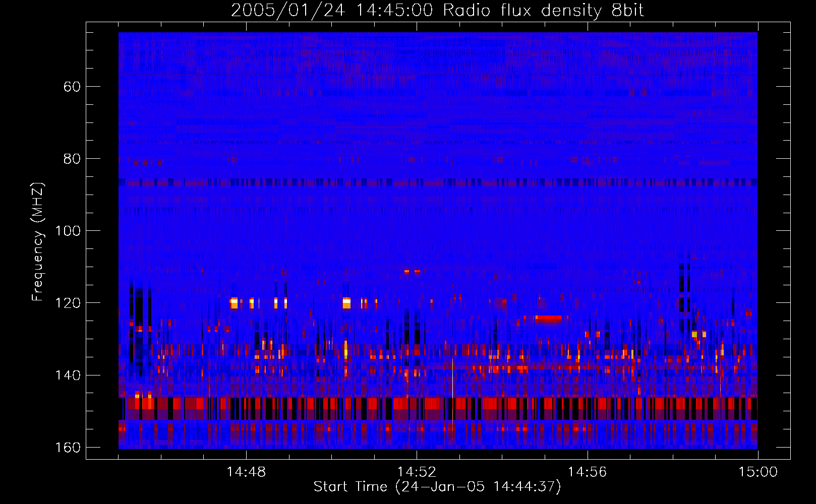The height and width of the screenshot is (504, 816).
Task: Click the plot title '2005/01/24 14:45:00 Radio flux density 8bit'
Action: click(437, 10)
